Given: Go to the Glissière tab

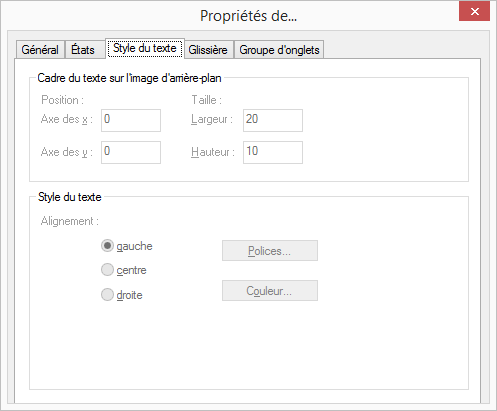Looking at the screenshot, I should [209, 50].
